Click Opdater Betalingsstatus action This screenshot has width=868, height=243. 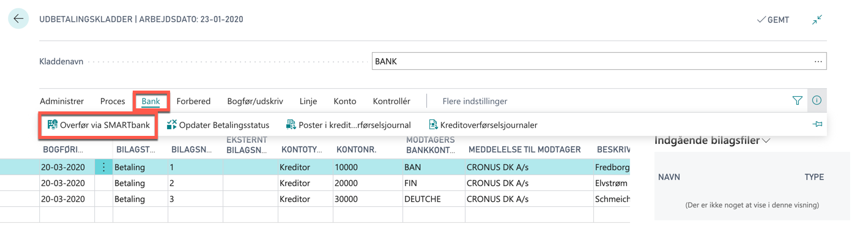click(218, 125)
